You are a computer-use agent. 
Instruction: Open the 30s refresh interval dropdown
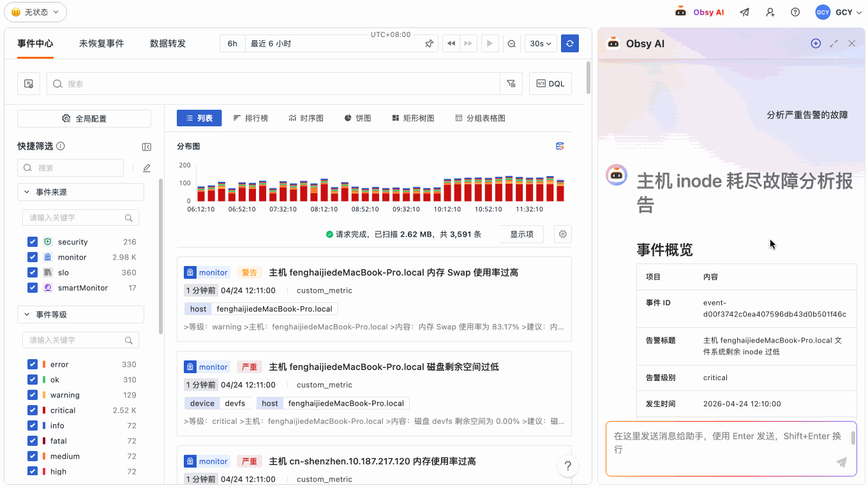tap(541, 43)
